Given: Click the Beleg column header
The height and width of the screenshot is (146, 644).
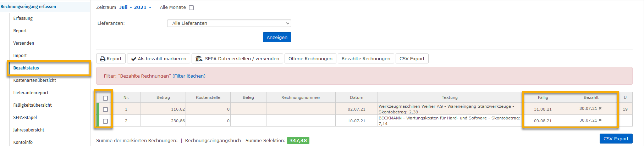Looking at the screenshot, I should coord(248,97).
